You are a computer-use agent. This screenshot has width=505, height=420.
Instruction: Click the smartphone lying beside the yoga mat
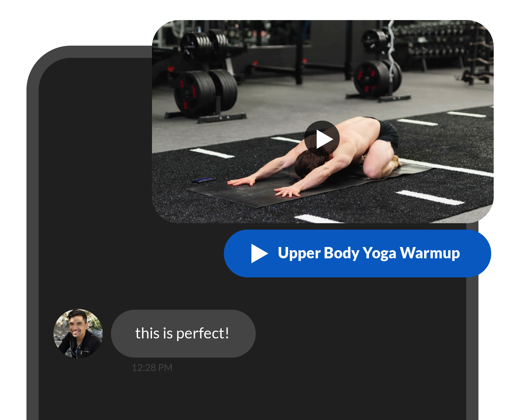point(204,180)
